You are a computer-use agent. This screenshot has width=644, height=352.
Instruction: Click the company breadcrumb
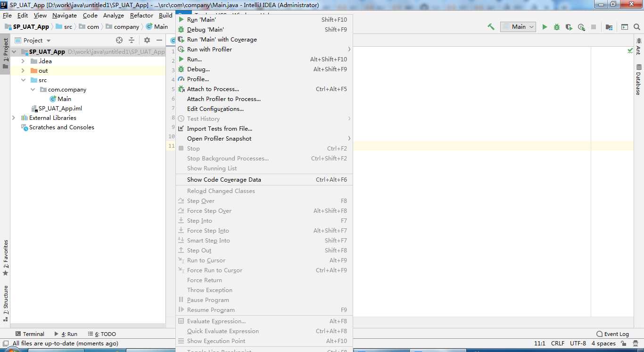click(123, 26)
